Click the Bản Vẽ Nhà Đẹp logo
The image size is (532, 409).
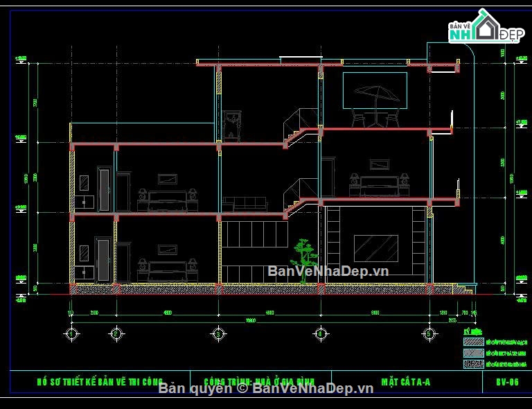point(485,27)
